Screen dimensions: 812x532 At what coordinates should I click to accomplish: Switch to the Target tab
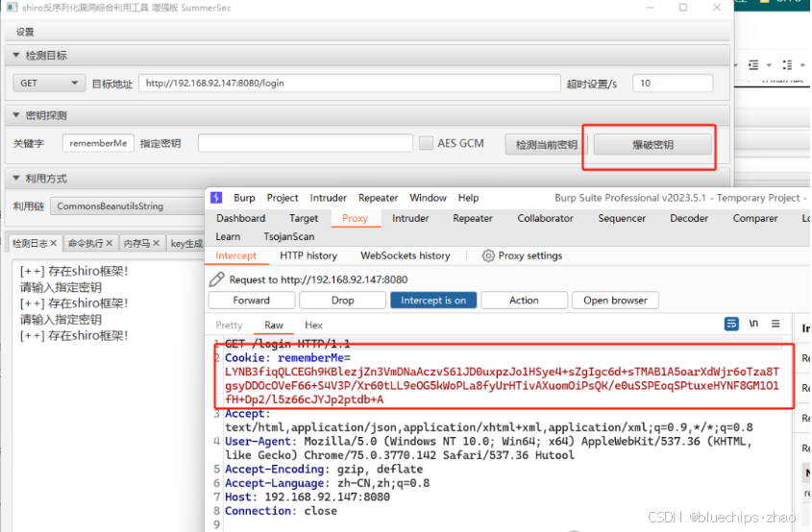click(x=304, y=218)
